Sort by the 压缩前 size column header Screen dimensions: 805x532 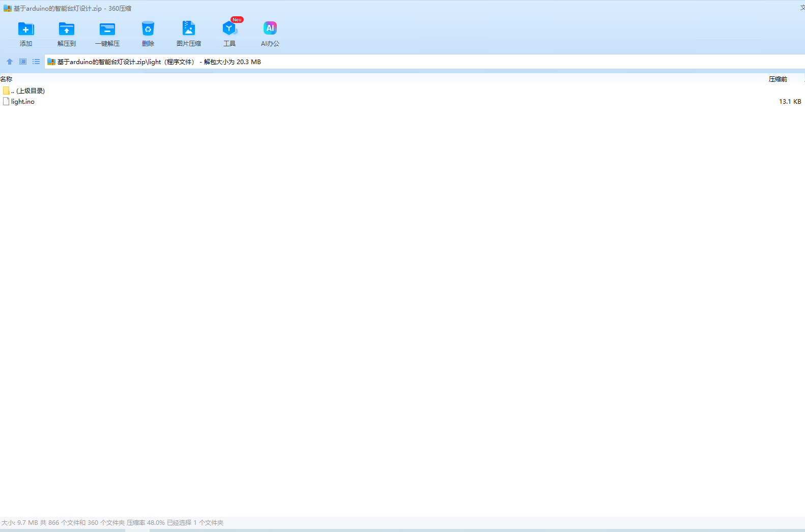pos(778,79)
